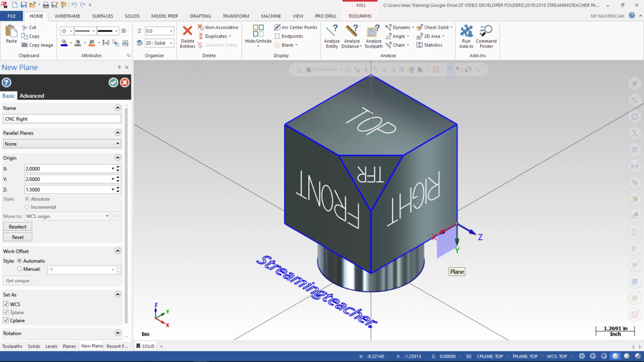Collapse the Work Offset section
644x362 pixels.
pyautogui.click(x=117, y=251)
